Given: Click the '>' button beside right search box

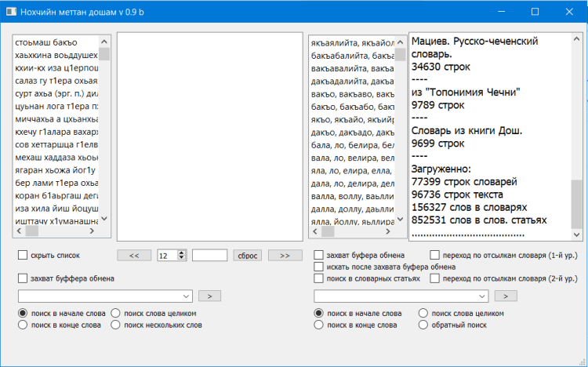Looking at the screenshot, I should (x=506, y=296).
